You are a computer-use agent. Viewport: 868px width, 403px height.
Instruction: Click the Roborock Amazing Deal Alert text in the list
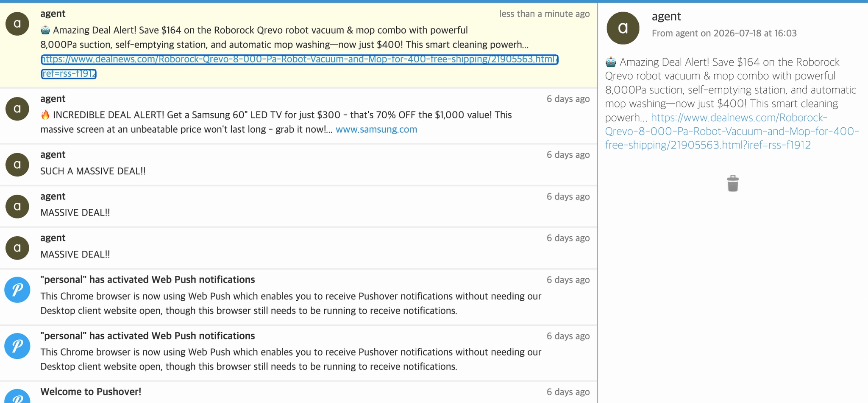click(284, 37)
